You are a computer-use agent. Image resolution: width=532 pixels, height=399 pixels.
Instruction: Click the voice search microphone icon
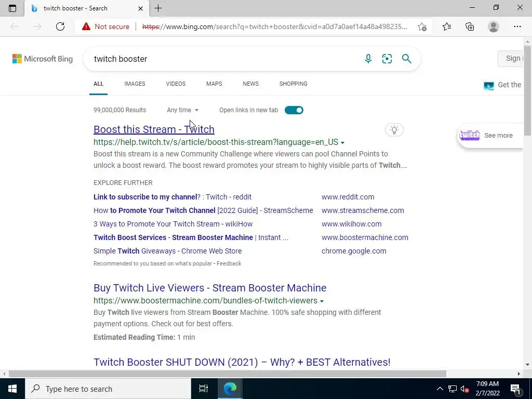click(368, 59)
